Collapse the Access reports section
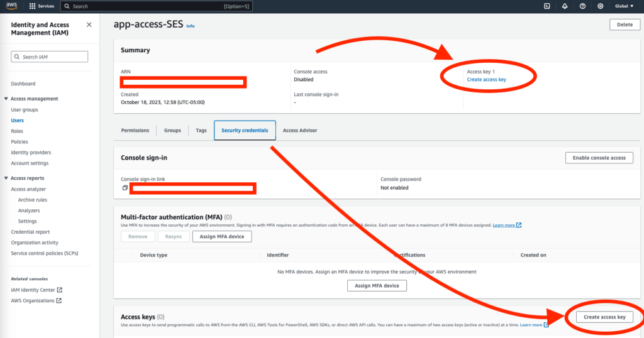Image resolution: width=644 pixels, height=338 pixels. (x=6, y=178)
